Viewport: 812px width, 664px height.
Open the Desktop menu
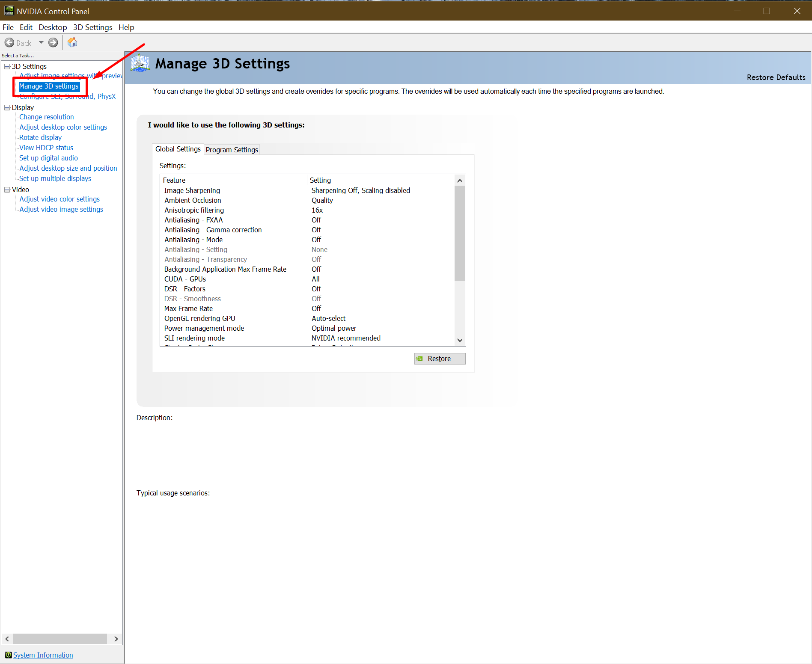[53, 27]
